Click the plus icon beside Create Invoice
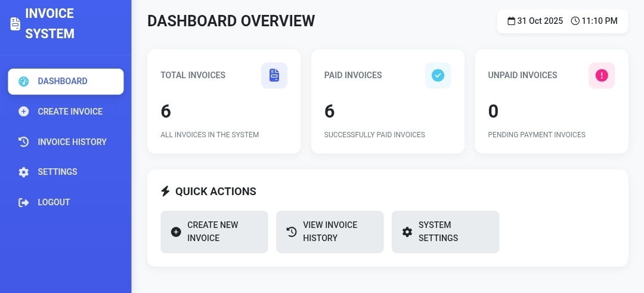644x293 pixels. 24,112
